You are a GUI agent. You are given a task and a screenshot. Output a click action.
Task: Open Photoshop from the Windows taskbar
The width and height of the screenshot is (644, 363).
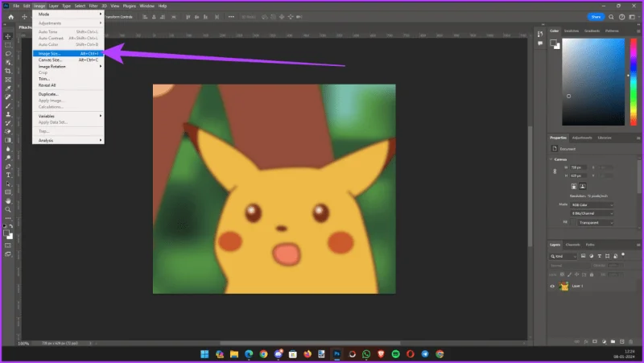[336, 354]
